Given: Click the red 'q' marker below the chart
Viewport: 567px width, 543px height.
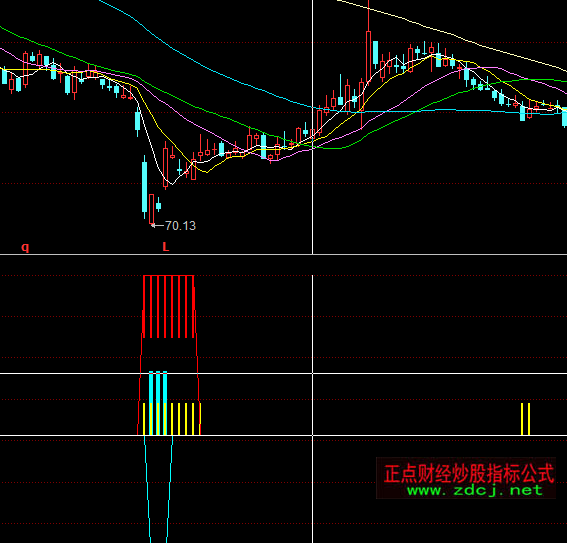Looking at the screenshot, I should (25, 247).
